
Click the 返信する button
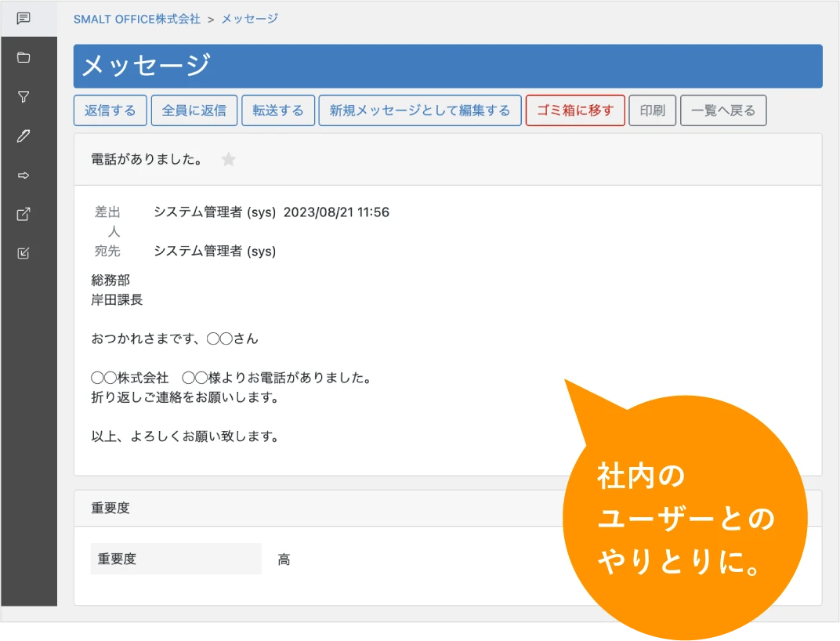coord(110,110)
